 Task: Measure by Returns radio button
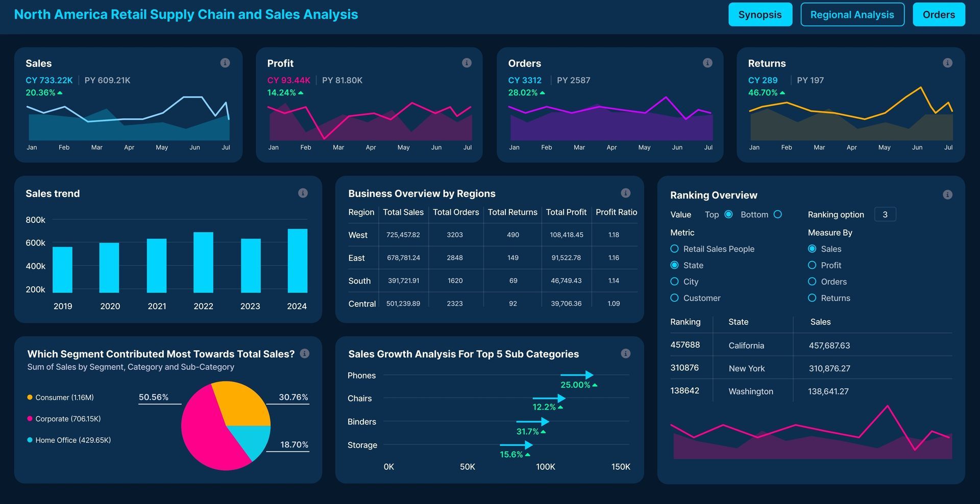(x=812, y=297)
